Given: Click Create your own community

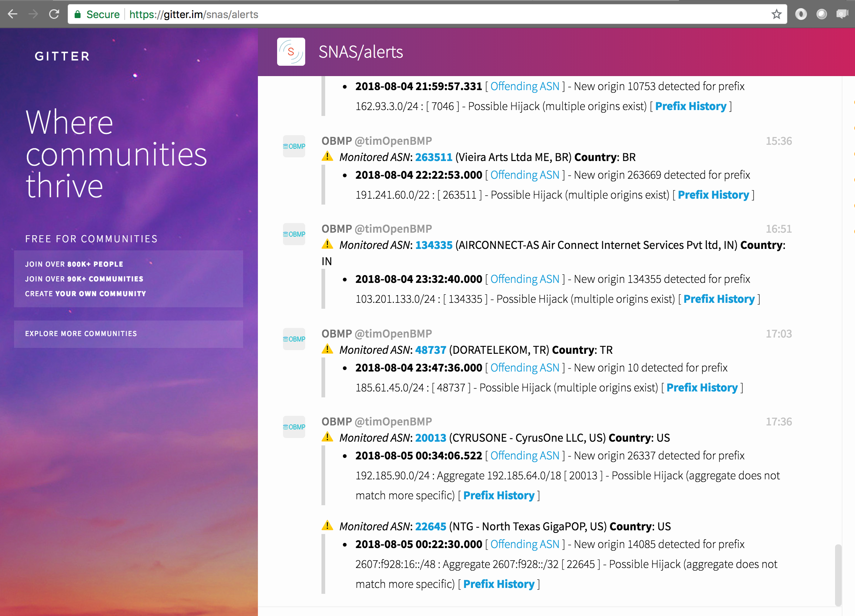Looking at the screenshot, I should tap(86, 294).
